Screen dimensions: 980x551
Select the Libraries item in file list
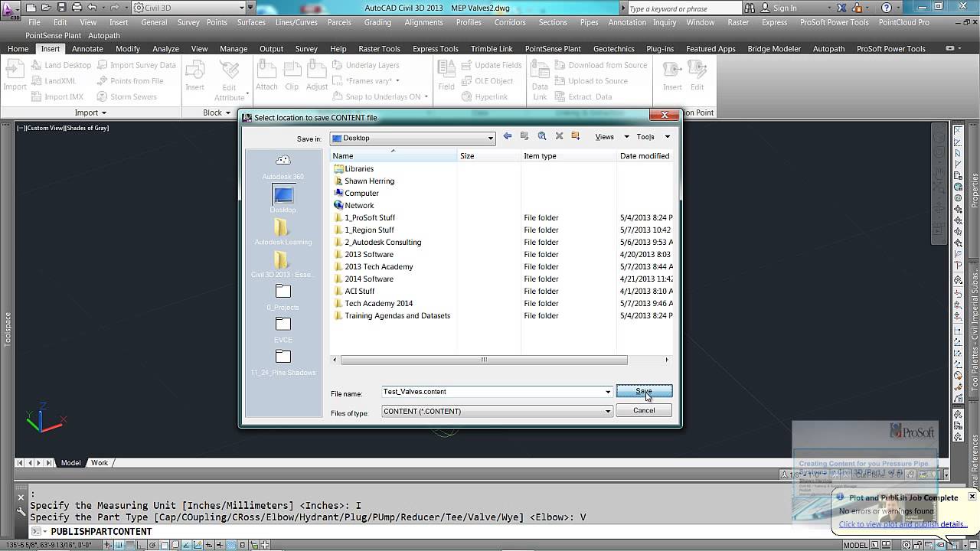(359, 168)
